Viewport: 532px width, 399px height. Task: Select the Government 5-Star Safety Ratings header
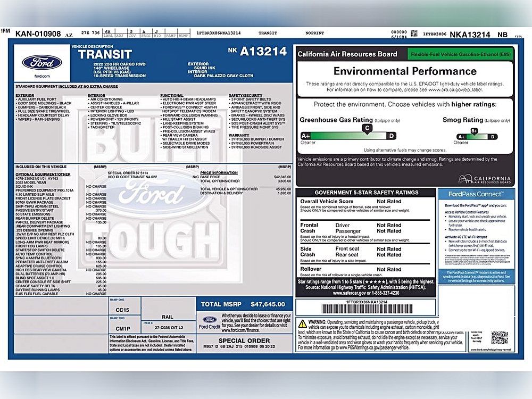point(366,193)
